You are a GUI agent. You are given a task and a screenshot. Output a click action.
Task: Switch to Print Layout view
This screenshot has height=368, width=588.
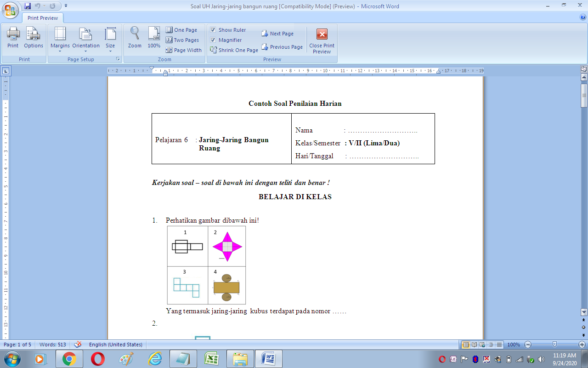pyautogui.click(x=466, y=345)
